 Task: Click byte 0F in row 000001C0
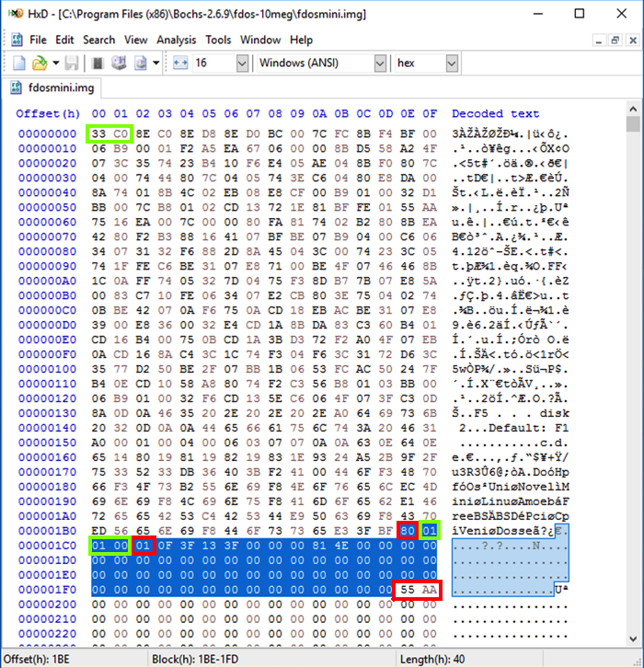[x=165, y=546]
